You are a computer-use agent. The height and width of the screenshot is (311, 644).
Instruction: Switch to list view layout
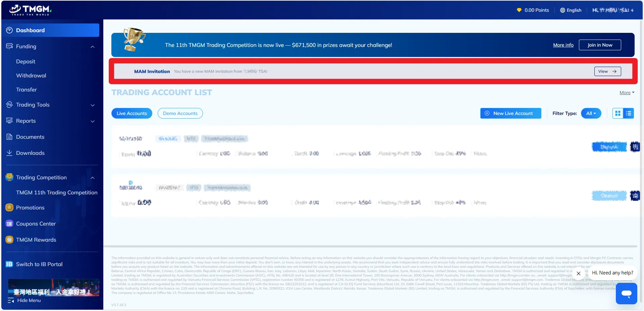[629, 113]
